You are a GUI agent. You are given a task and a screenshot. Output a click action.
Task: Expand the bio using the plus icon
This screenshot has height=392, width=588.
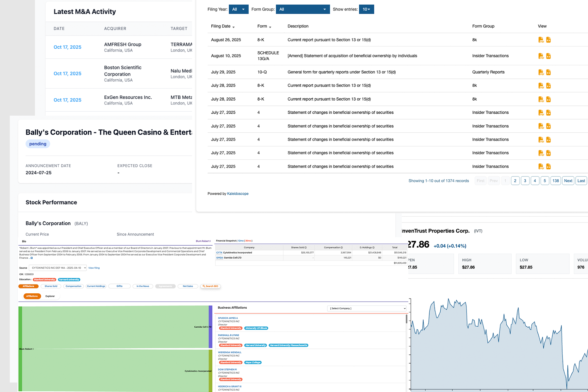click(31, 258)
